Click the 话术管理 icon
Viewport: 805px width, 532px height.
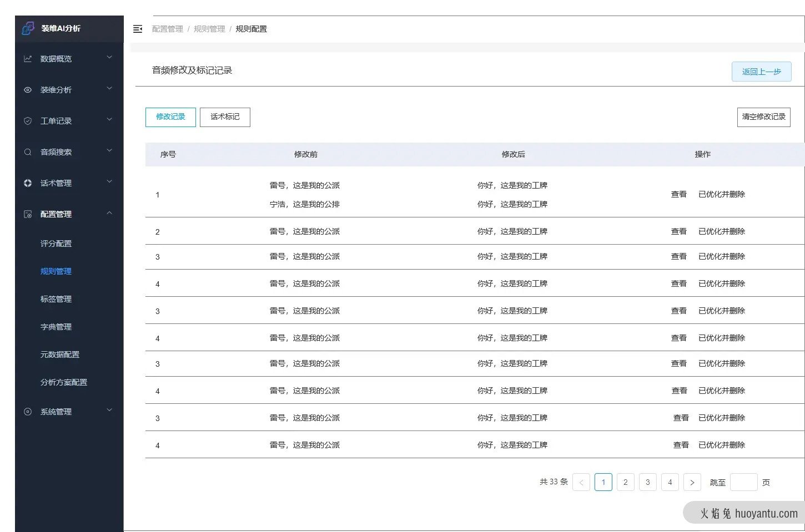tap(28, 183)
